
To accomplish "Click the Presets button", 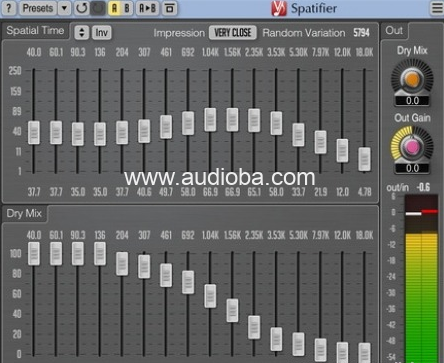I will pos(38,8).
